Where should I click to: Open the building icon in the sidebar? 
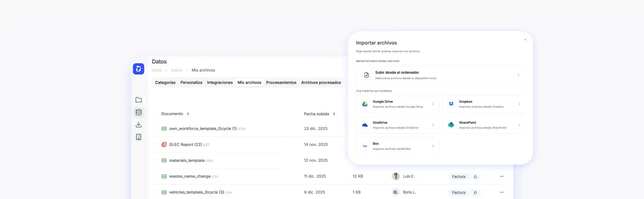click(139, 137)
